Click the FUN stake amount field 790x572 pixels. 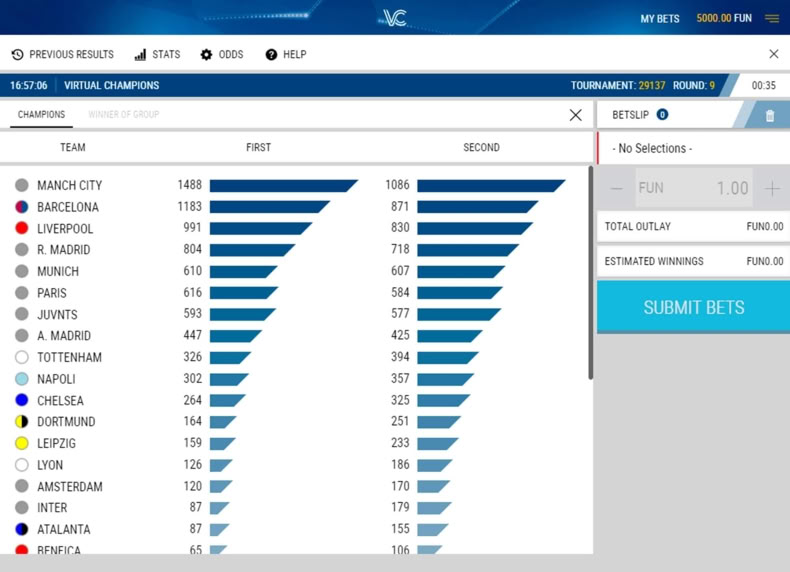pyautogui.click(x=694, y=188)
